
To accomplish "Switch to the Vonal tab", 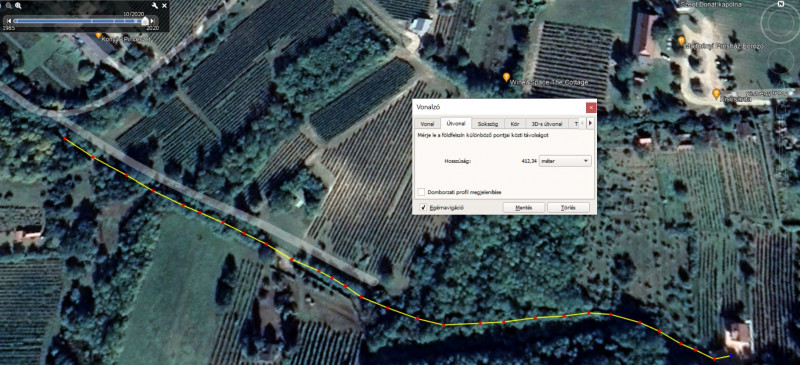I will click(x=428, y=124).
